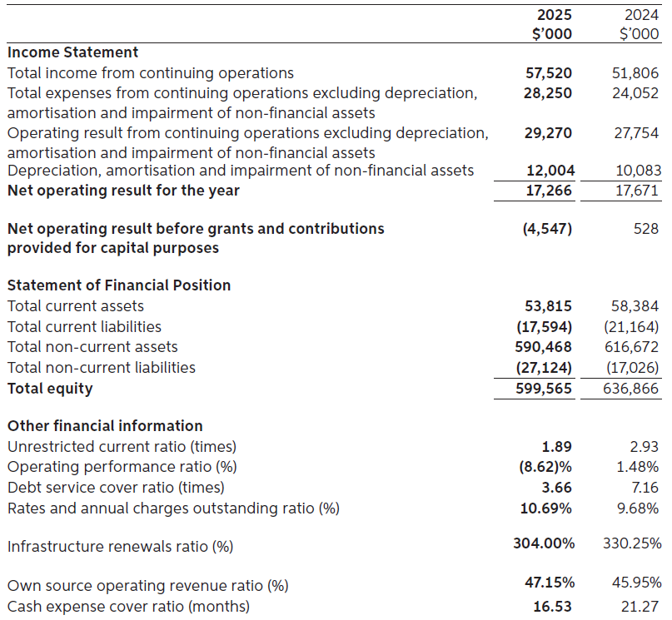Click the 590,468 non-current assets value
Image resolution: width=672 pixels, height=620 pixels.
click(x=544, y=347)
